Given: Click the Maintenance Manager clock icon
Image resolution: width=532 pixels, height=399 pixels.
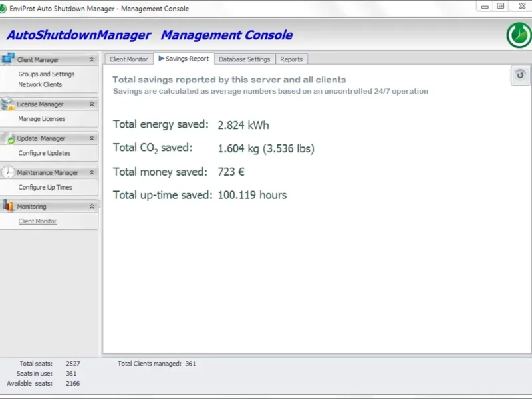Looking at the screenshot, I should click(7, 172).
